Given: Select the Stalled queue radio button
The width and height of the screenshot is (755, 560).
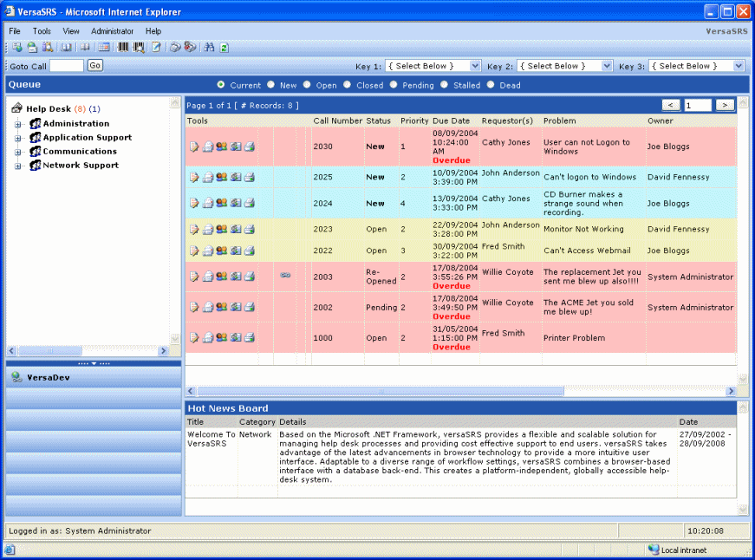Looking at the screenshot, I should pos(444,85).
